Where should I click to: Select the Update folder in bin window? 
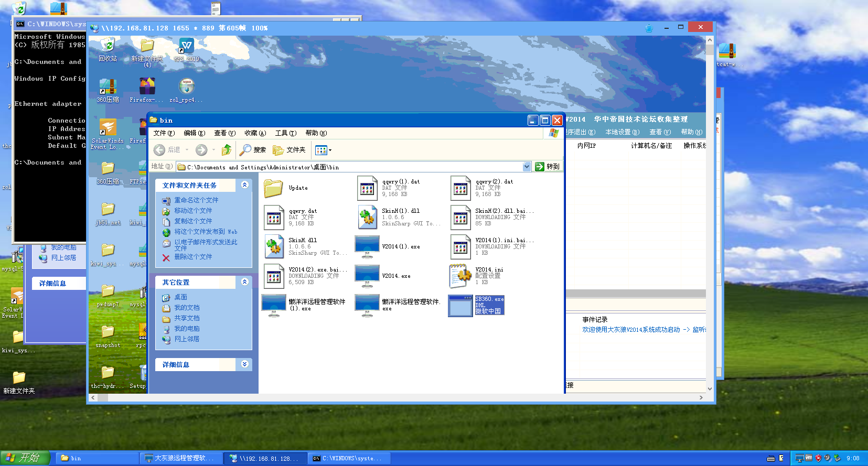pos(286,188)
